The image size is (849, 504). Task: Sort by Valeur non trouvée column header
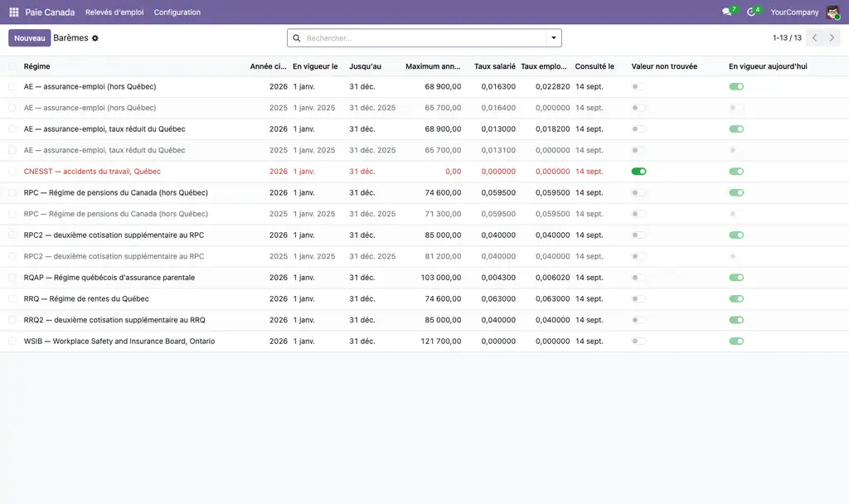click(x=664, y=66)
